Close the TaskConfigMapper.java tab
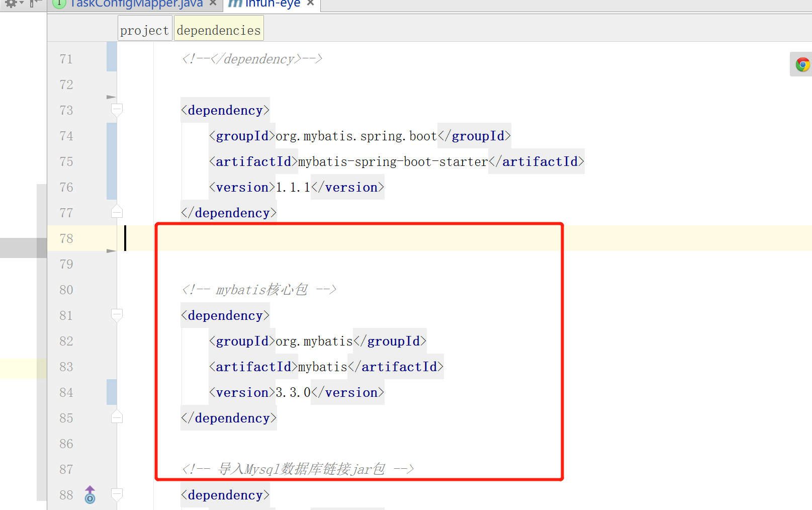Viewport: 812px width, 510px height. [x=213, y=3]
